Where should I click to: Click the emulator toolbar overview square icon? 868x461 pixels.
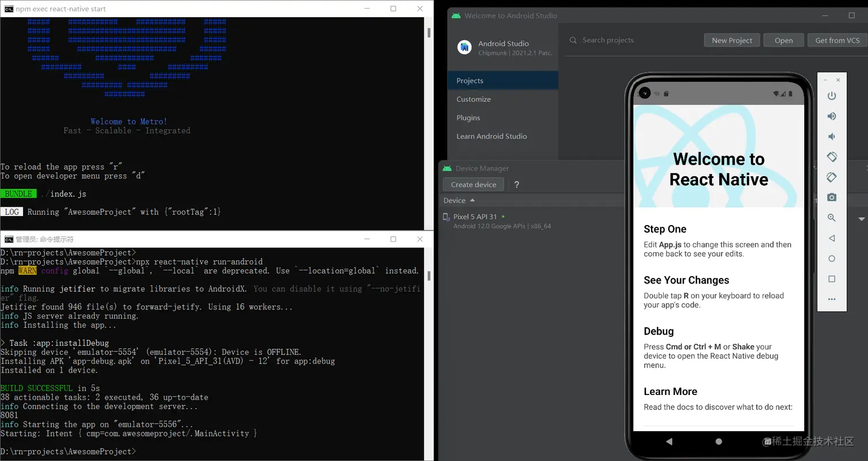831,279
